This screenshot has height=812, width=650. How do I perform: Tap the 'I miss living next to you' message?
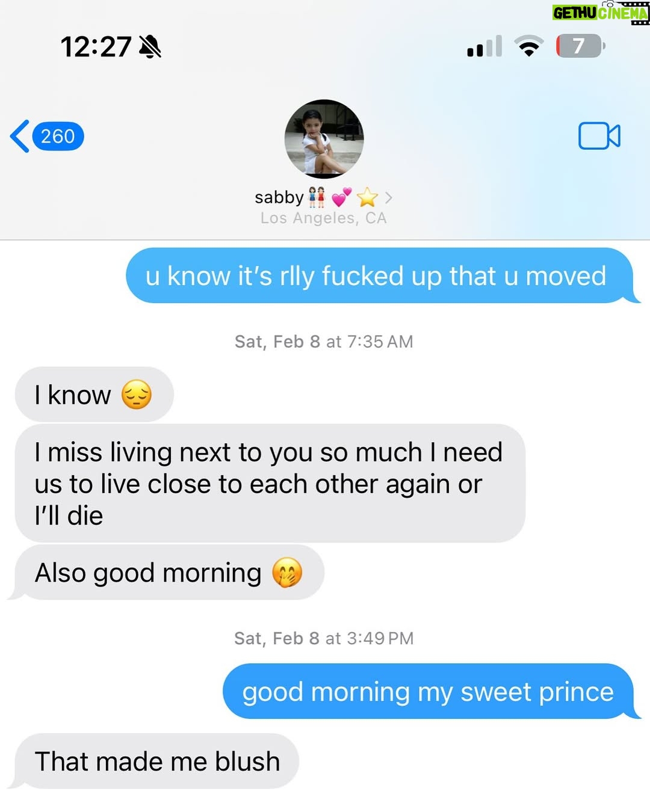[270, 484]
